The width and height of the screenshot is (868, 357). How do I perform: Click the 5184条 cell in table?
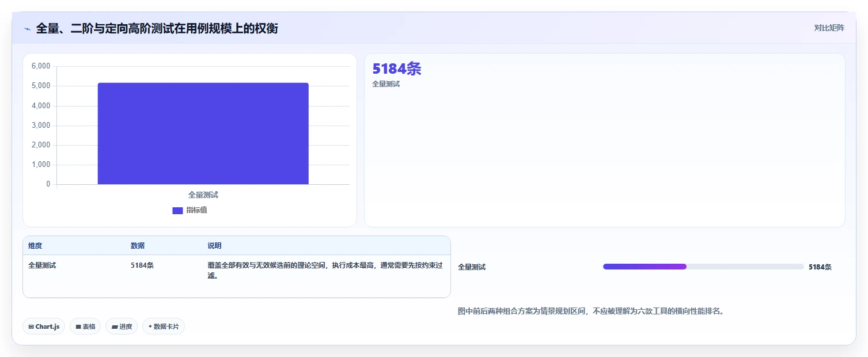click(x=142, y=265)
